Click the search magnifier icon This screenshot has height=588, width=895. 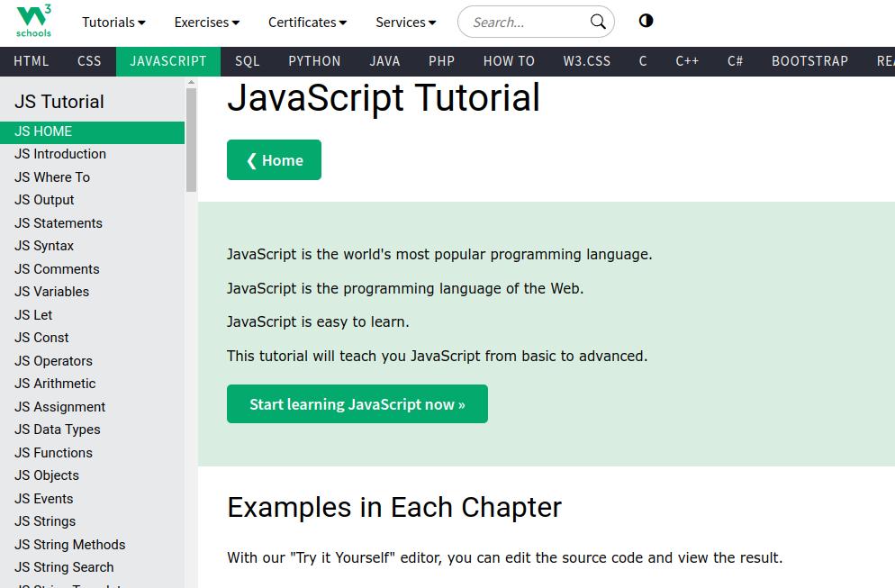(598, 22)
